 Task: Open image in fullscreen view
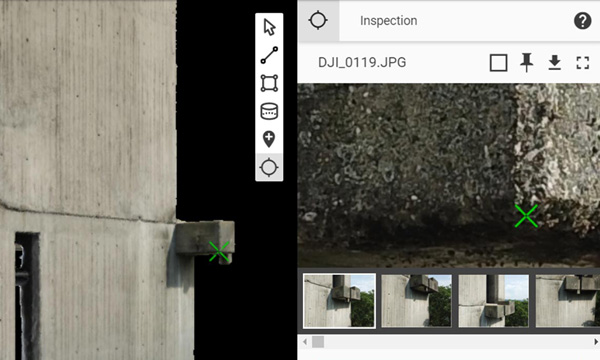[582, 62]
